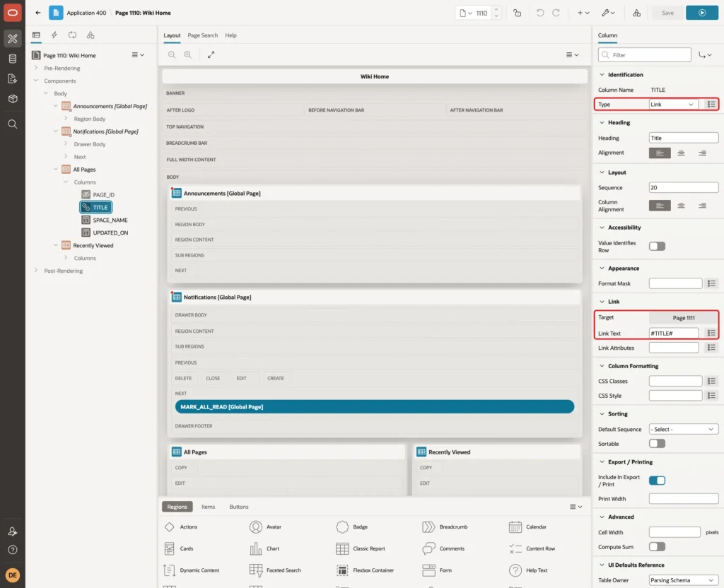This screenshot has height=588, width=724.
Task: Open SQL Workshop database icon in sidebar
Action: [13, 59]
